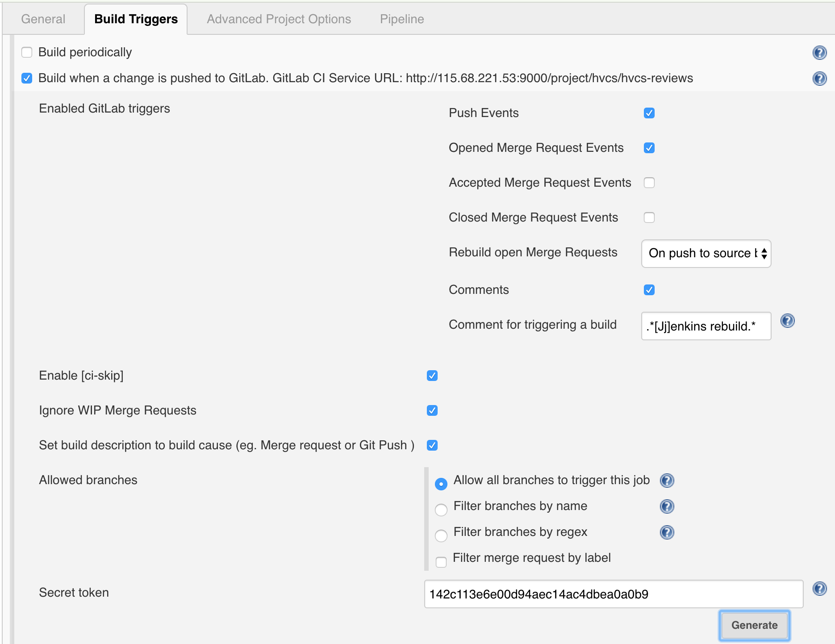Open Advanced Project Options tab
This screenshot has height=644, width=835.
click(x=279, y=19)
